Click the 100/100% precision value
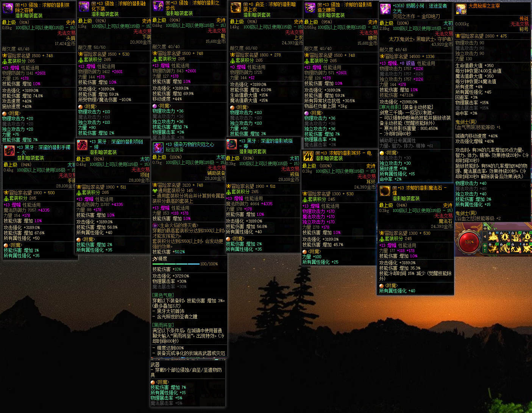Image resolution: width=532 pixels, height=413 pixels. pyautogui.click(x=209, y=264)
